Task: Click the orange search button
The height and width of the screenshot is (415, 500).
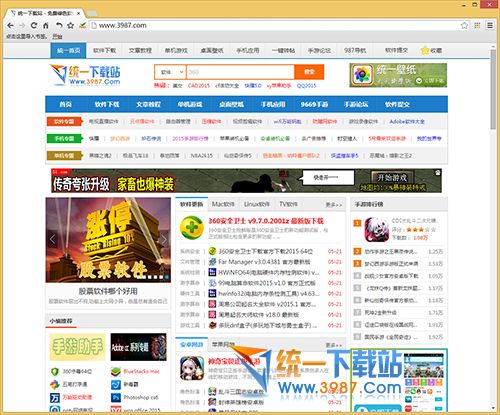Action: pos(309,72)
